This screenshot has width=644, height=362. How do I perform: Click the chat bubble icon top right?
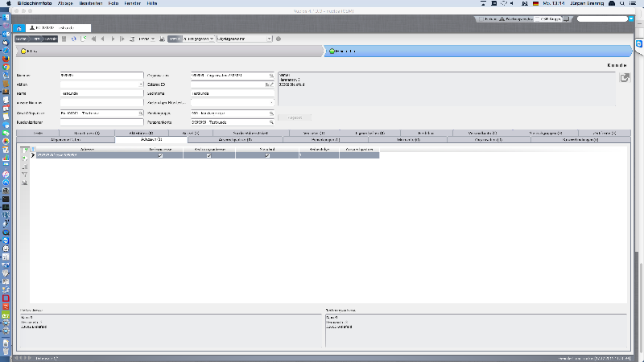tap(567, 19)
